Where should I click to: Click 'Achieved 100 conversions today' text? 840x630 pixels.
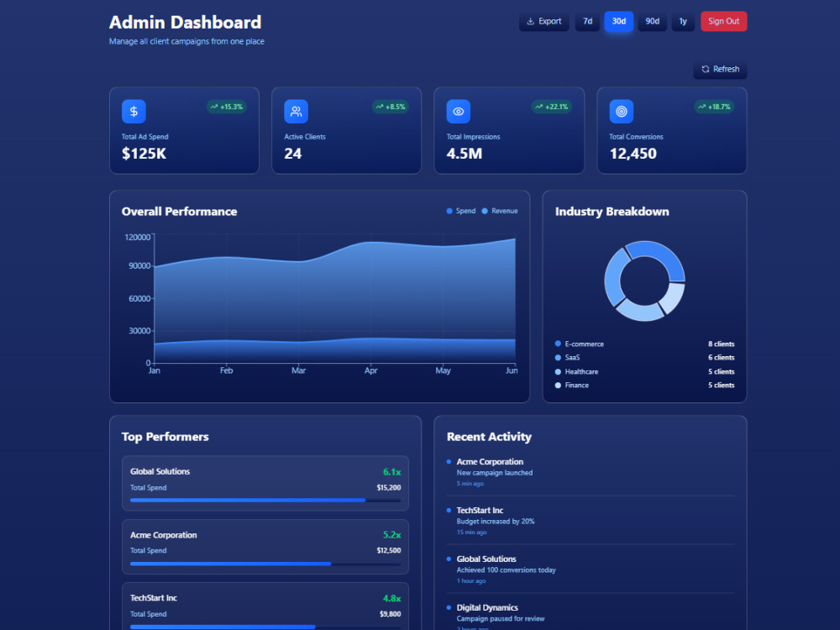[507, 570]
